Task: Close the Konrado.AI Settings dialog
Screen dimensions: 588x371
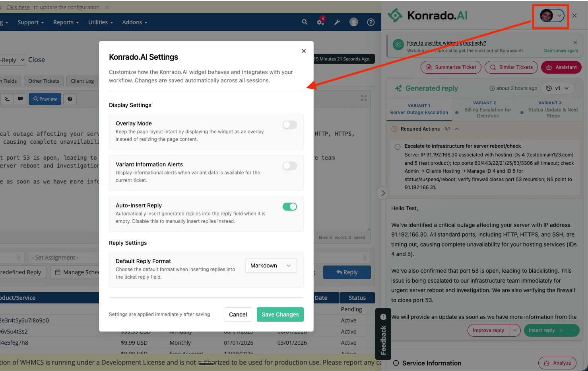Action: 304,51
